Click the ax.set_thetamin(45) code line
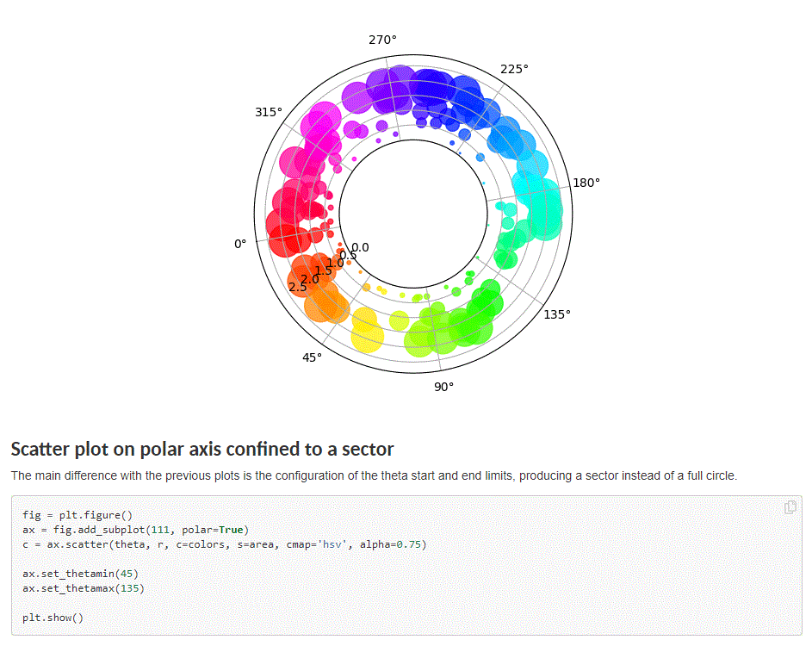 81,573
